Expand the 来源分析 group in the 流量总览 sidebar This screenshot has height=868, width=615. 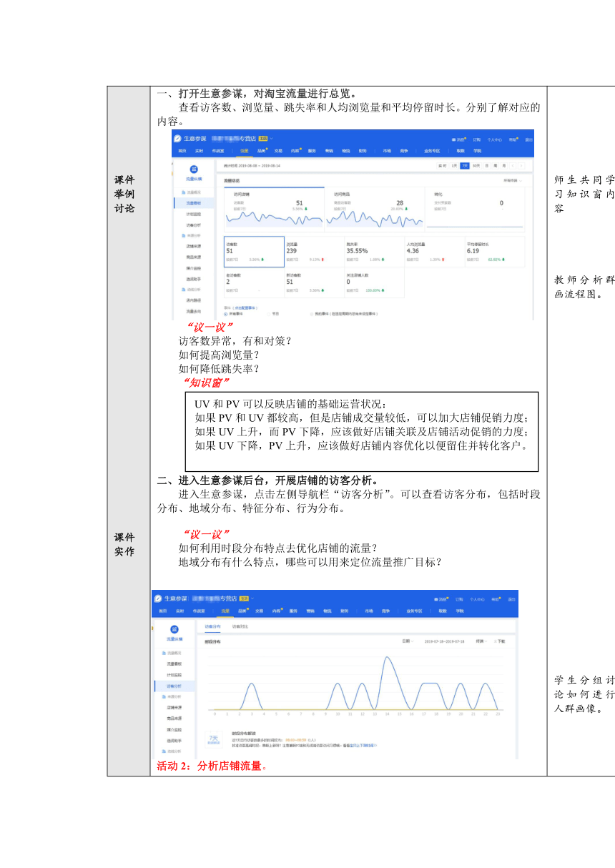click(192, 235)
